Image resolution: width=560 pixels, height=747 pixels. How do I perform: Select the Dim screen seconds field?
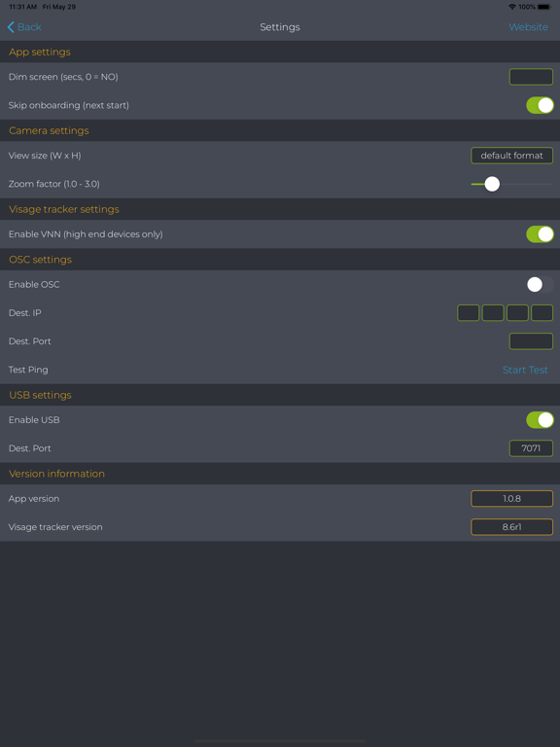pos(531,77)
